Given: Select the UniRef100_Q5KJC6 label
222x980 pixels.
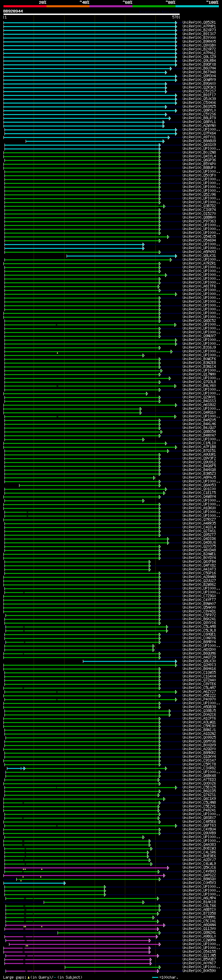Looking at the screenshot, I should [x=199, y=868].
